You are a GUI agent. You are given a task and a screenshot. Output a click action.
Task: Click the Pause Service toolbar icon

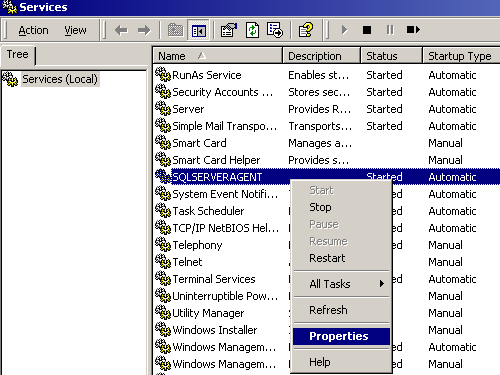click(390, 30)
